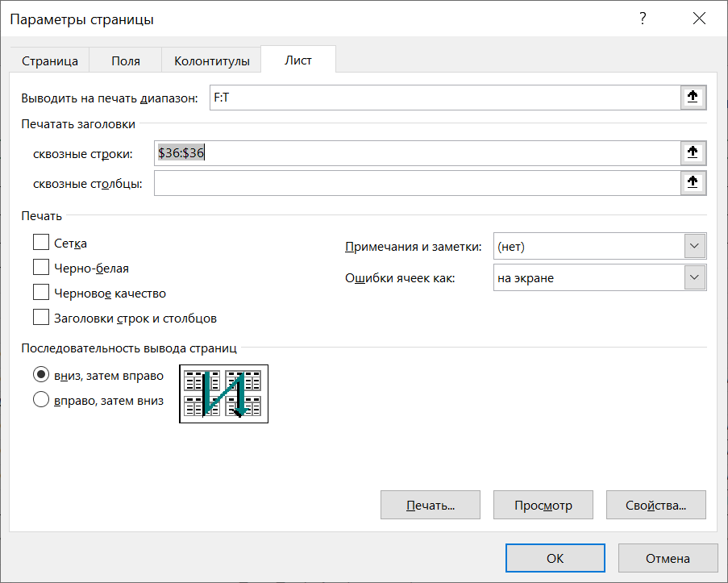Select вправо, затем вниз radio button
This screenshot has width=728, height=583.
(x=41, y=399)
